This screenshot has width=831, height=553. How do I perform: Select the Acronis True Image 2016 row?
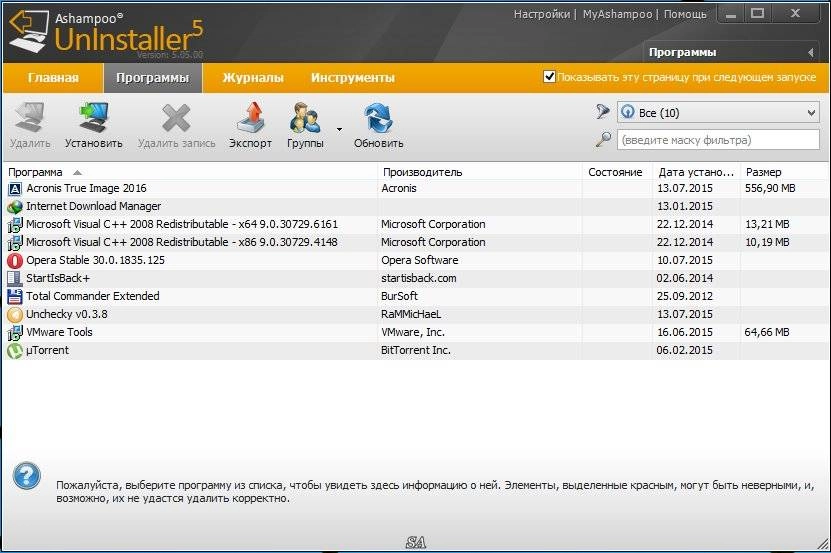[416, 188]
